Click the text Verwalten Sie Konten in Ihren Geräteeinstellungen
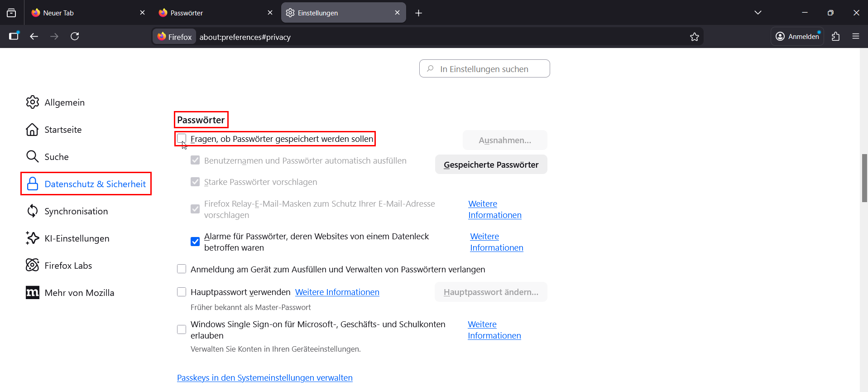Image resolution: width=868 pixels, height=392 pixels. (x=276, y=349)
